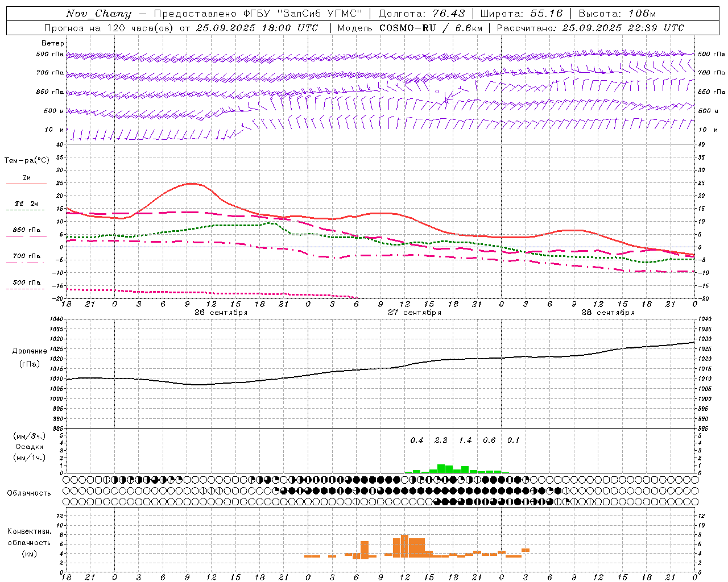
Task: Click the computed time 25.09.2025 22:39 UTC
Action: click(623, 28)
